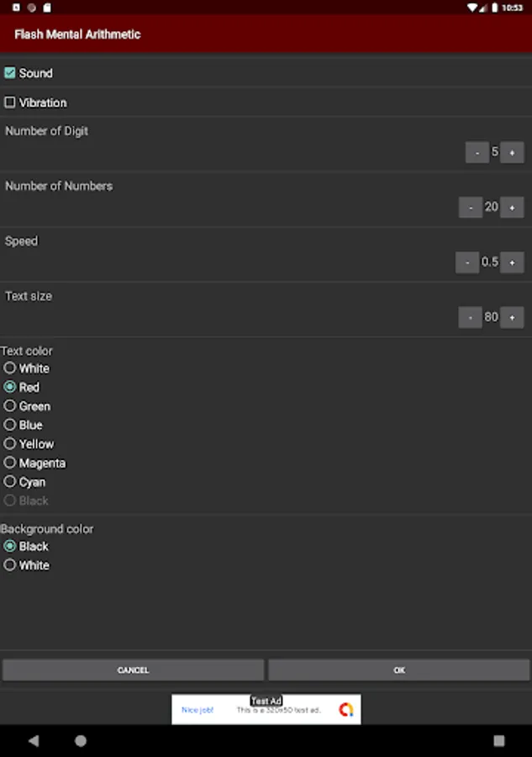This screenshot has width=532, height=757.
Task: Decrease the Text size value
Action: click(x=471, y=317)
